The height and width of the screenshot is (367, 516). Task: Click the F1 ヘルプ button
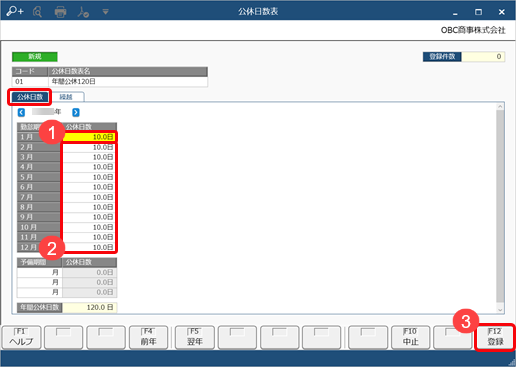coord(22,337)
